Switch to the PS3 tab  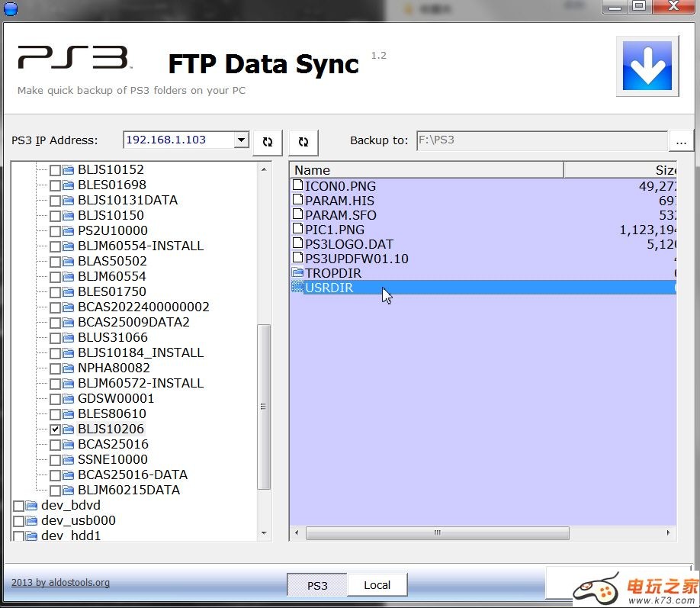pyautogui.click(x=317, y=585)
